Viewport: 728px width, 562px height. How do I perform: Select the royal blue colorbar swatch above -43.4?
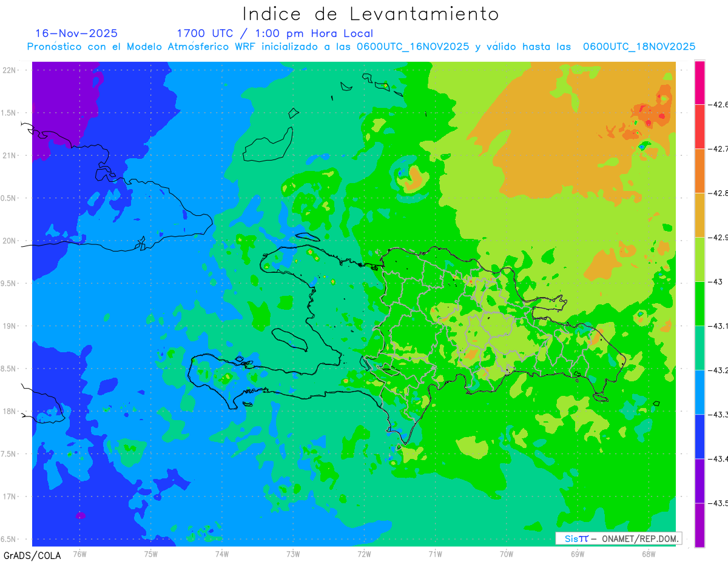pyautogui.click(x=699, y=436)
